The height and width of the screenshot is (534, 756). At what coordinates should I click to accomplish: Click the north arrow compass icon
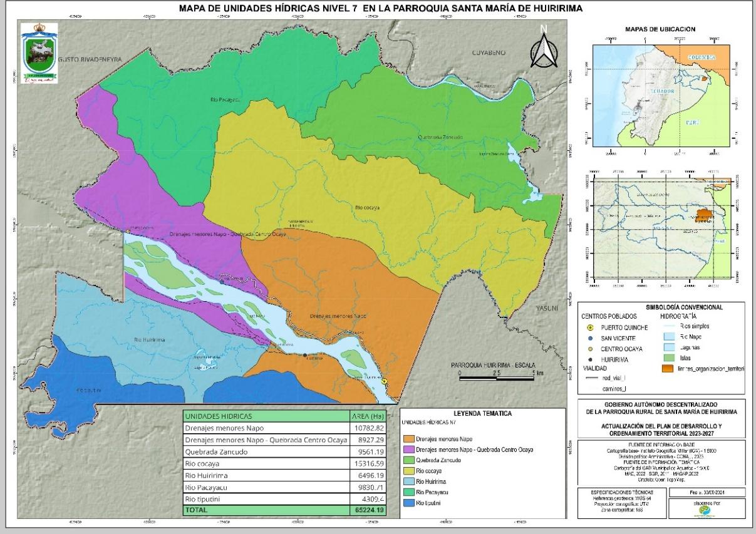(x=544, y=48)
